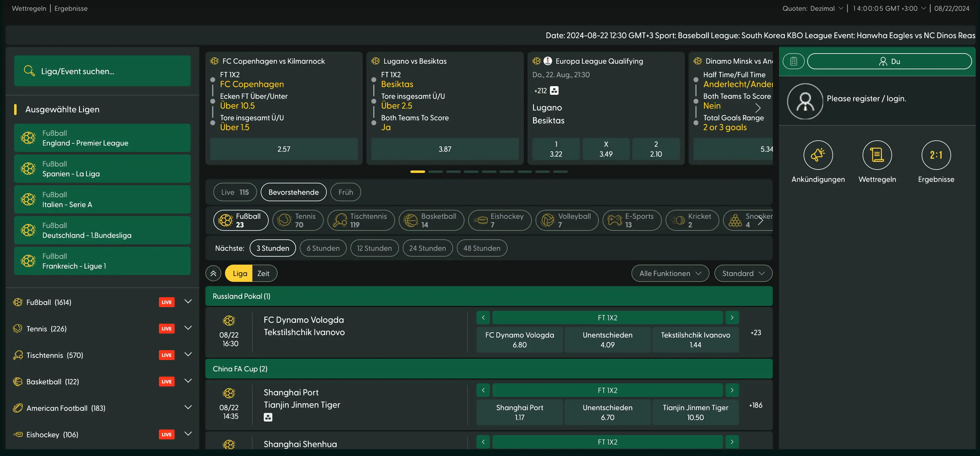Viewport: 980px width, 456px height.
Task: Click the second carousel pagination indicator
Action: (x=435, y=172)
